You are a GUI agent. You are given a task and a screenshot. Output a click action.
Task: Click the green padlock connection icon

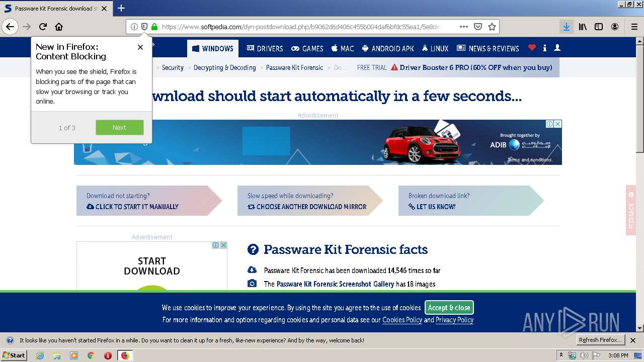tap(154, 27)
